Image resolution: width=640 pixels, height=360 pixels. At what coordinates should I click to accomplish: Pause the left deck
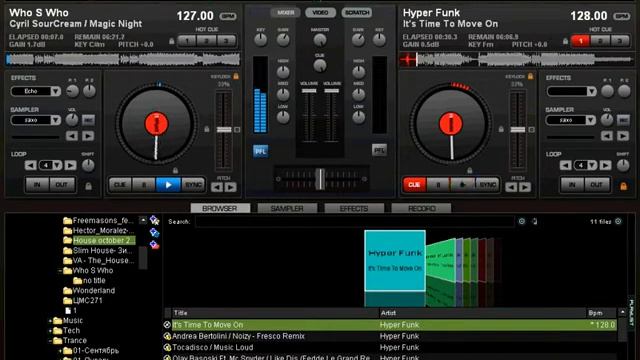144,185
